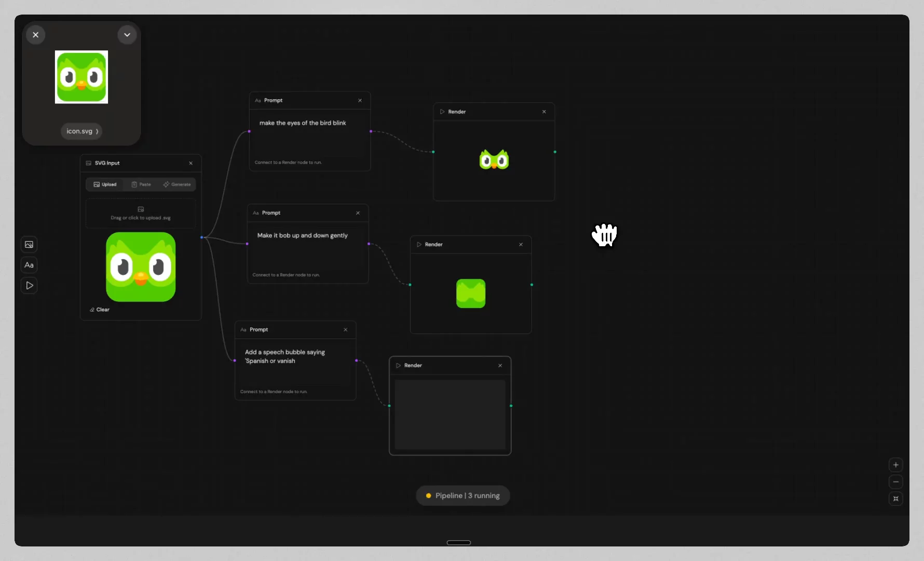The image size is (924, 561).
Task: Click the 'Drag or click to upload .svg' area
Action: point(141,213)
